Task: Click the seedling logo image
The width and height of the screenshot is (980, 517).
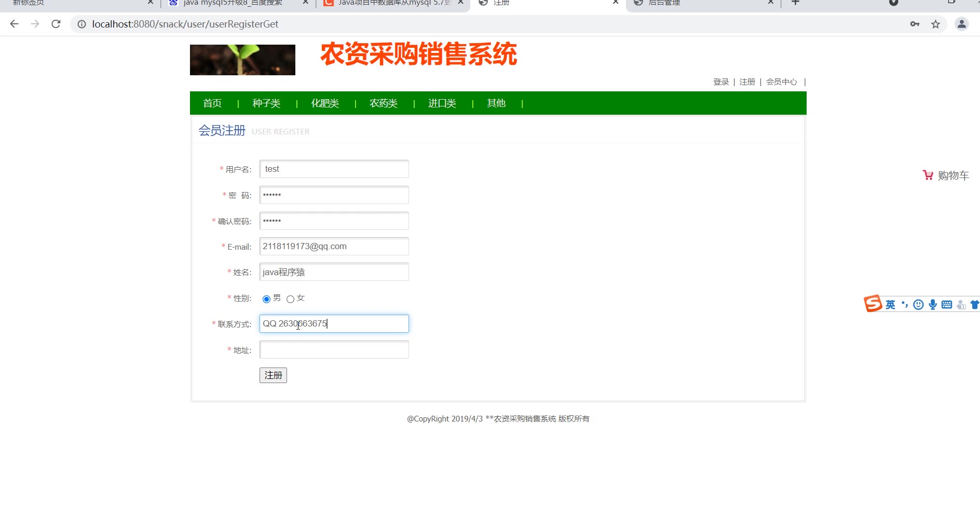Action: (x=242, y=60)
